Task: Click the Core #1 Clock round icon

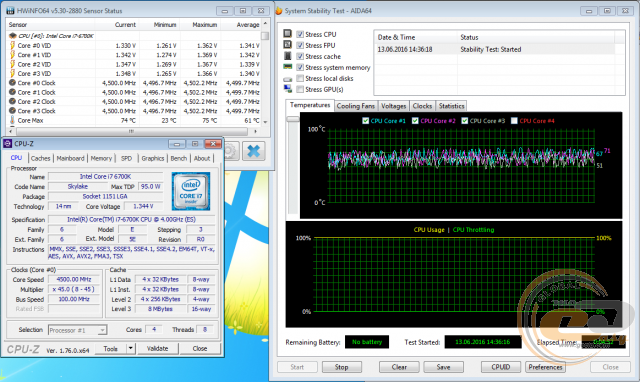Action: [13, 92]
